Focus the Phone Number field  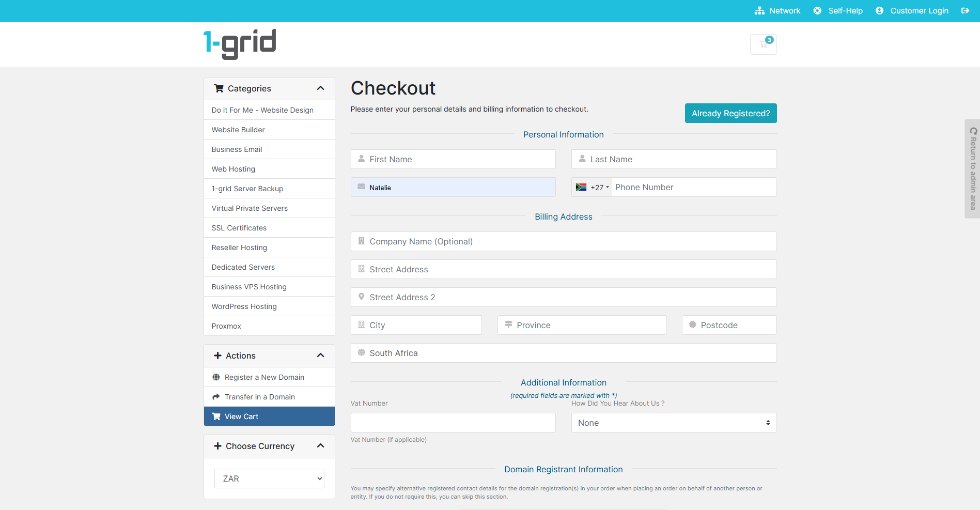click(694, 187)
